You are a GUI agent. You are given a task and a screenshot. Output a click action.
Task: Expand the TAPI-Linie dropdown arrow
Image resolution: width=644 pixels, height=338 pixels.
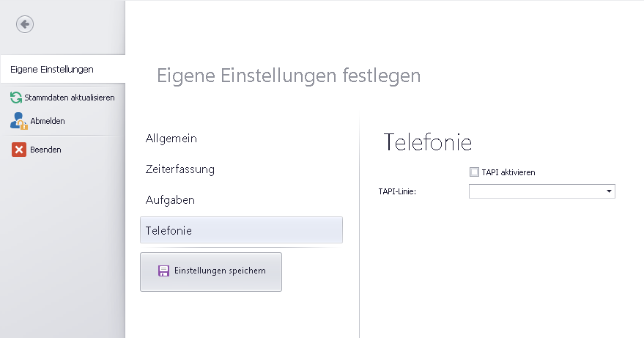(x=609, y=191)
